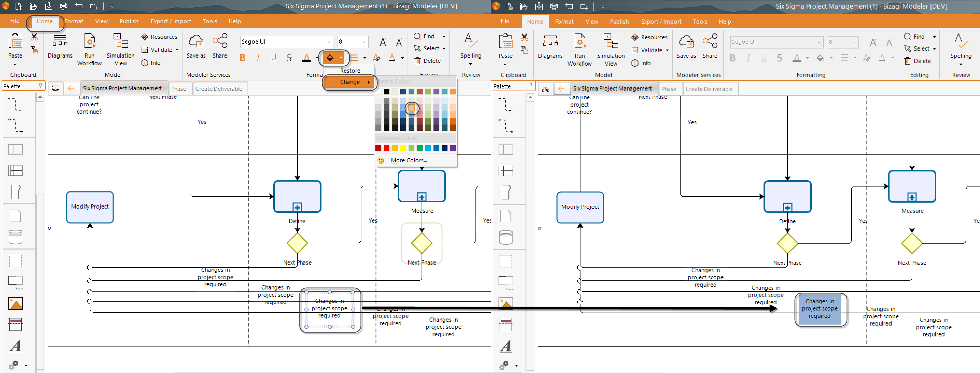Expand Find dropdown arrow in left window
The height and width of the screenshot is (373, 980).
444,37
